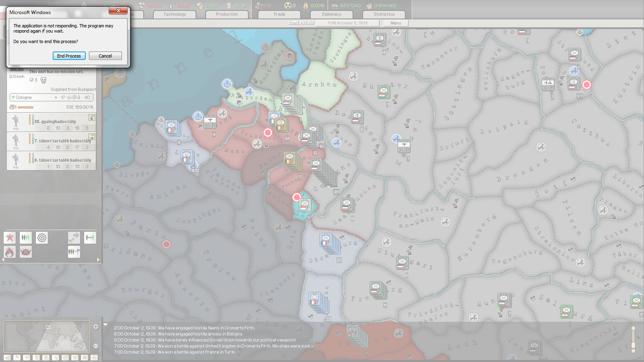This screenshot has width=644, height=362.
Task: Click End Process in the not-responding dialog
Action: (x=69, y=56)
